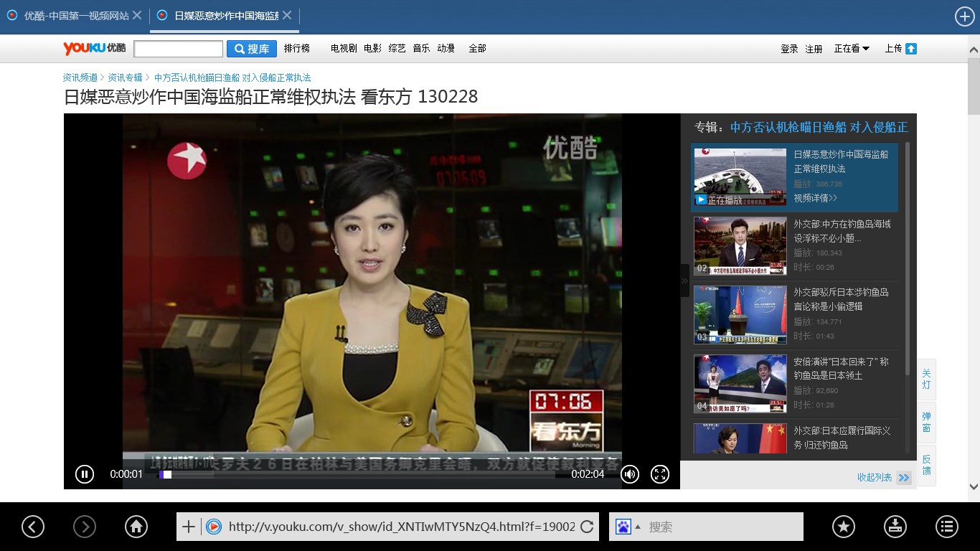Image resolution: width=980 pixels, height=551 pixels.
Task: Open fifth playlist thumbnail 日本应履行国际义务
Action: pos(740,438)
